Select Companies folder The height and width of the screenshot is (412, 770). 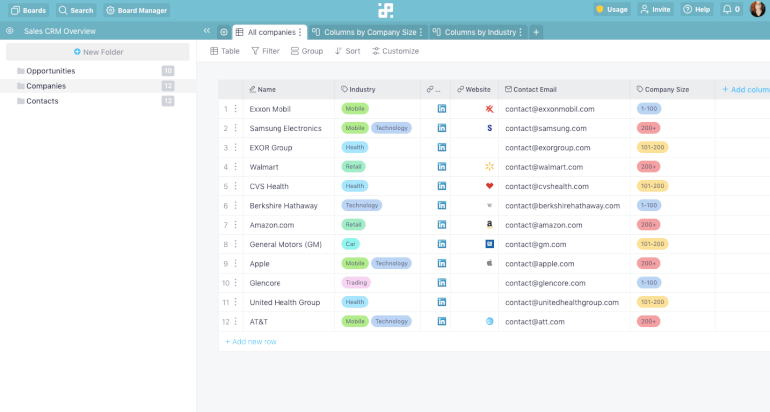[98, 86]
